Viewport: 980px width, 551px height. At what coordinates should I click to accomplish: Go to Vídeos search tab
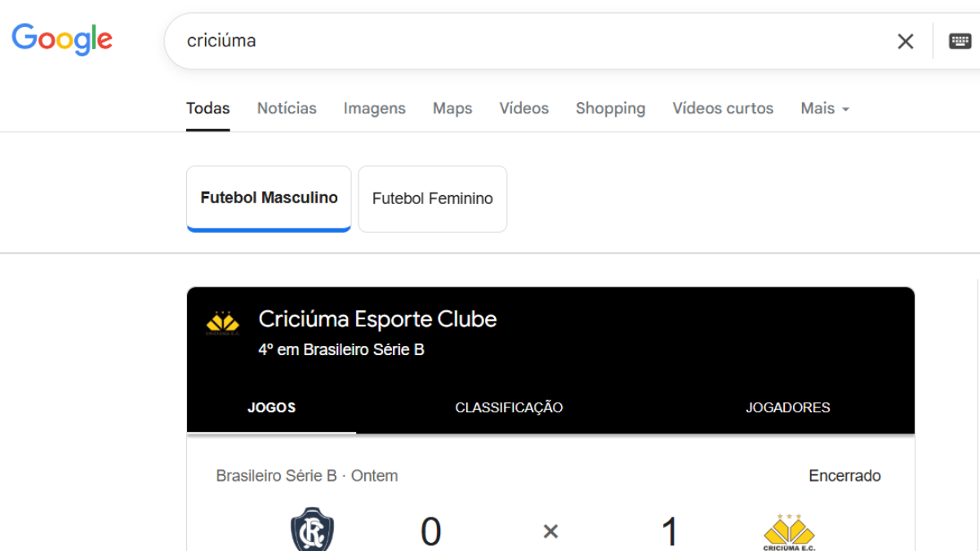pyautogui.click(x=523, y=109)
